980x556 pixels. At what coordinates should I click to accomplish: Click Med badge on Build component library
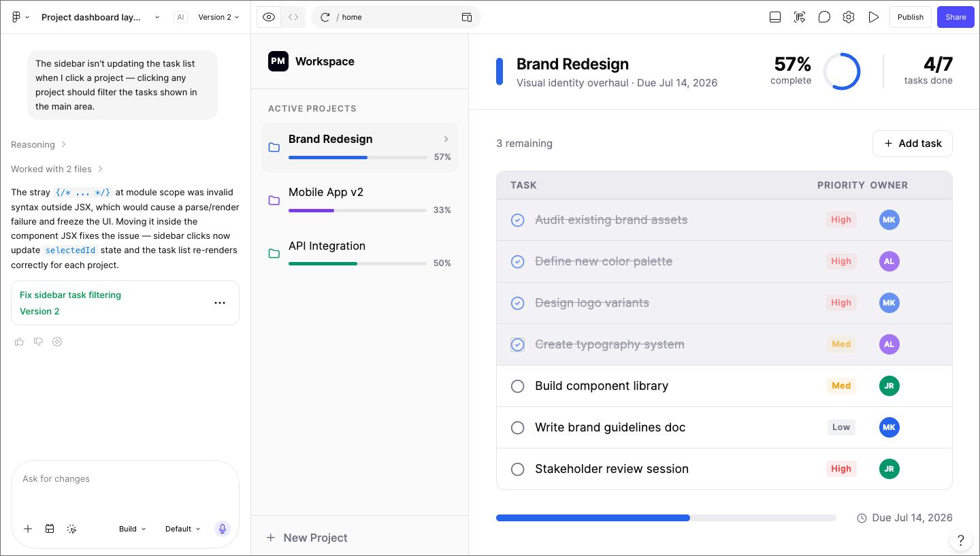[x=841, y=386]
